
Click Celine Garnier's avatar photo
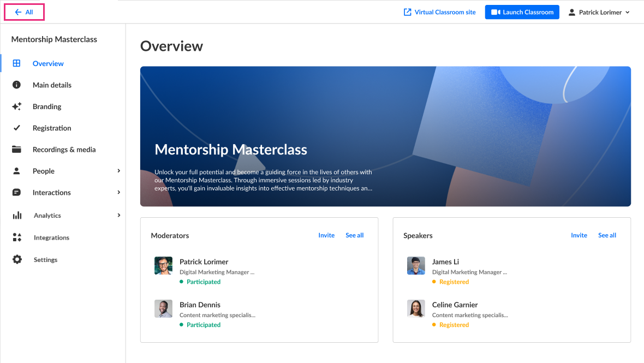[416, 309]
